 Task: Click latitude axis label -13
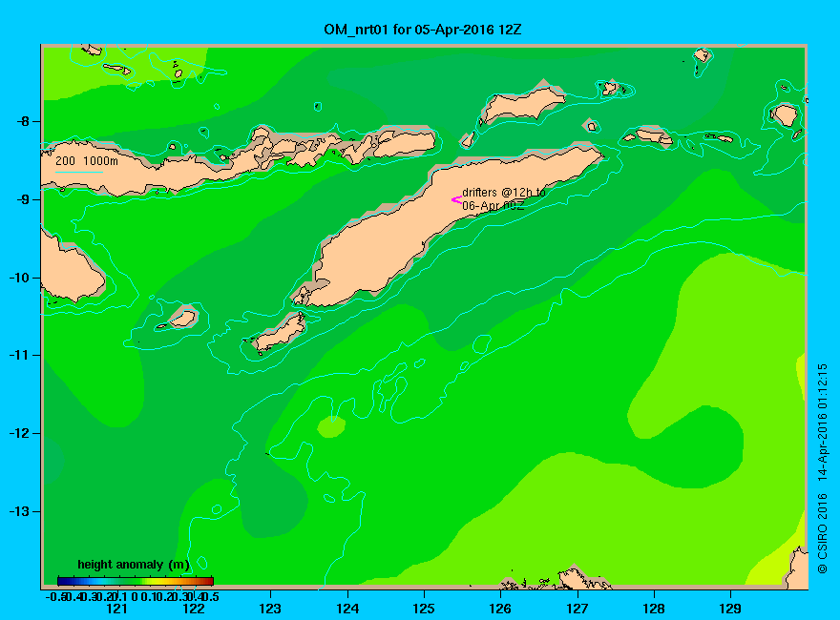[19, 511]
